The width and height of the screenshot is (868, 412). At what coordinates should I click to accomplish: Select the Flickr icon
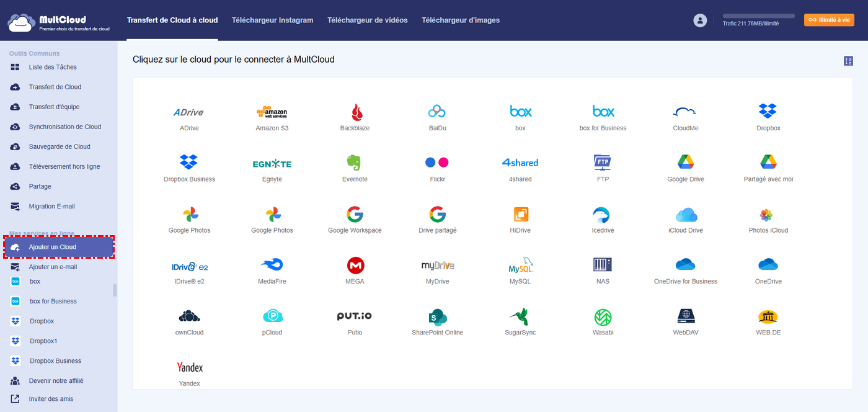[x=437, y=163]
